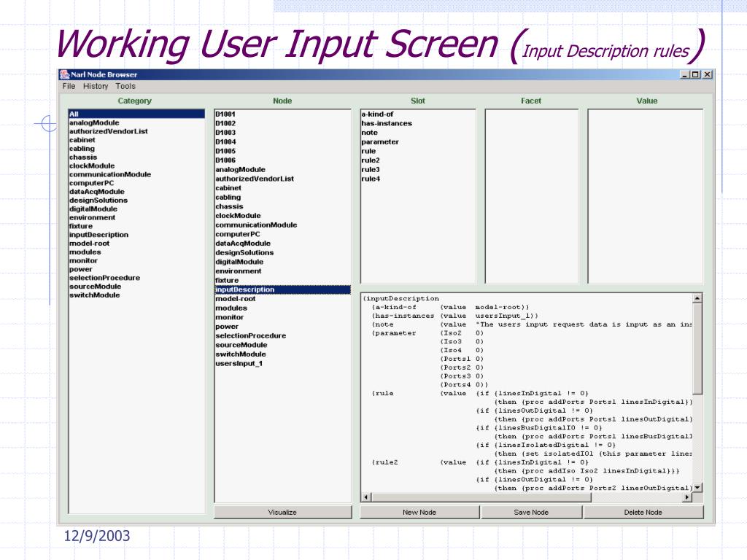Viewport: 747px width, 560px height.
Task: Click the Visualize button
Action: (x=282, y=513)
